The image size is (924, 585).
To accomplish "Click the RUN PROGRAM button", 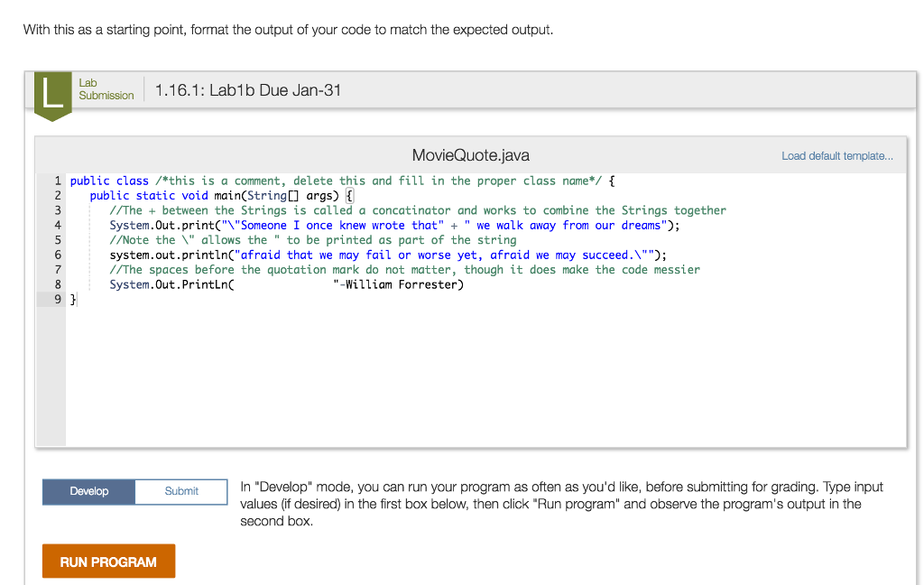I will coord(108,561).
